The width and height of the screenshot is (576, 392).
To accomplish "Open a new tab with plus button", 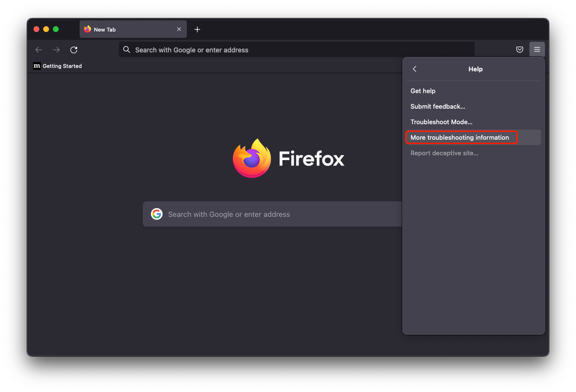I will [197, 30].
